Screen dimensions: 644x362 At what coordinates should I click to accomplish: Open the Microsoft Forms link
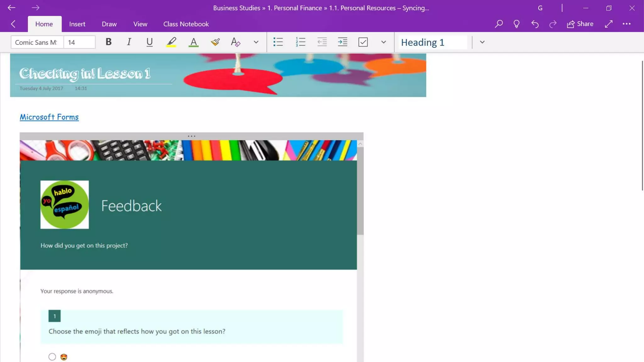[49, 117]
